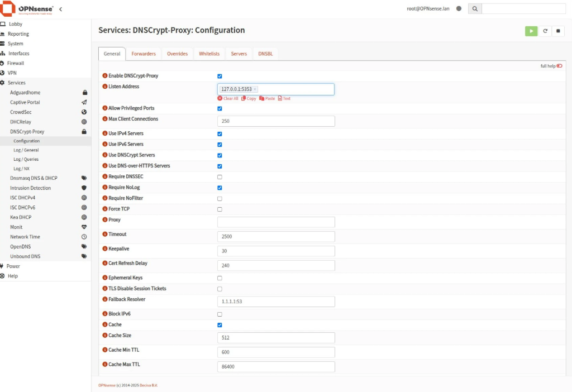Stop the service using the stop icon

click(x=558, y=31)
